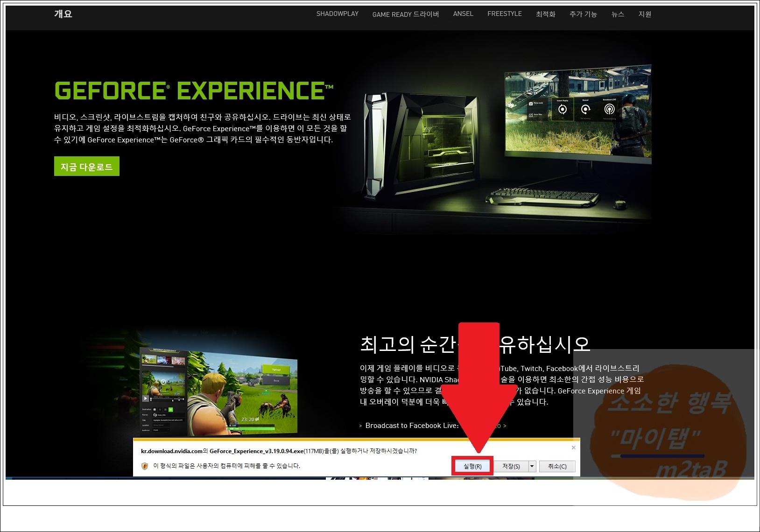Open the SHADOWPLAY menu item
This screenshot has height=532, width=760.
click(x=337, y=14)
